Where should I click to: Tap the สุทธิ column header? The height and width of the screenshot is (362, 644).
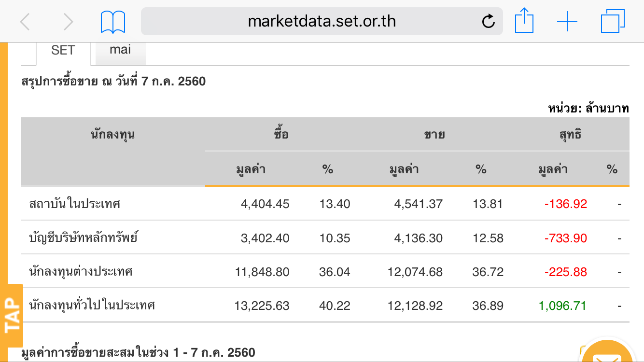pos(570,135)
